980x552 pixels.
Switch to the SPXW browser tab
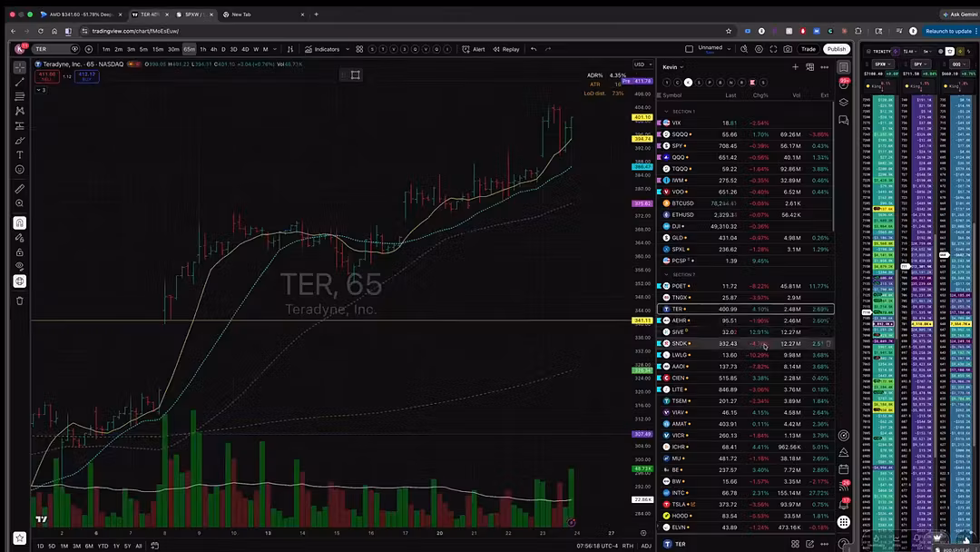pyautogui.click(x=194, y=14)
